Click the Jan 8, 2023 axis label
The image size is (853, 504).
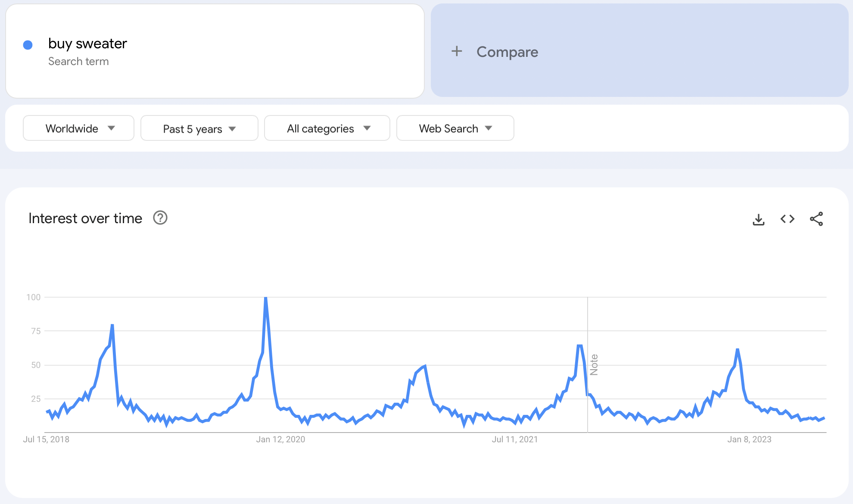[749, 439]
